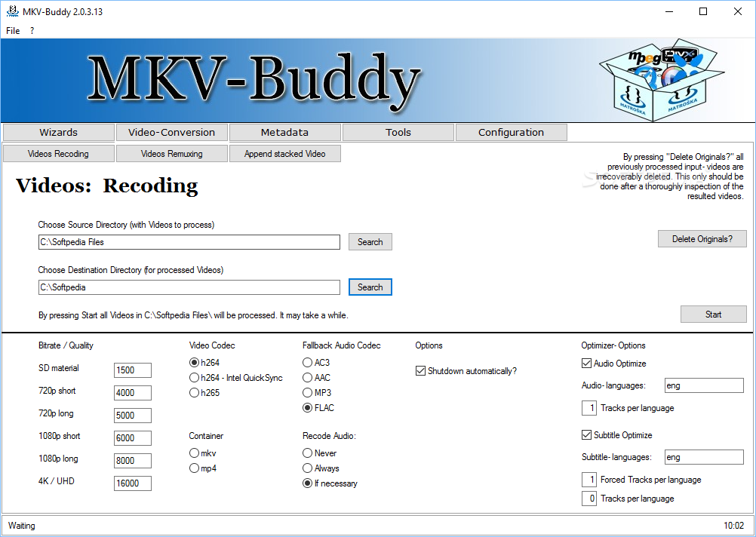Screen dimensions: 756x537
Task: Toggle Shutdown automatically? checkbox
Action: pyautogui.click(x=466, y=371)
